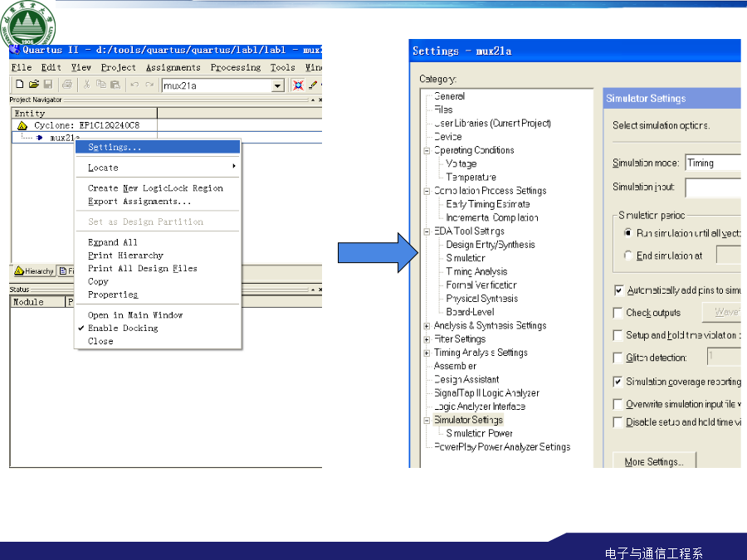This screenshot has height=560, width=747.
Task: Click the Print toolbar icon
Action: click(x=67, y=85)
